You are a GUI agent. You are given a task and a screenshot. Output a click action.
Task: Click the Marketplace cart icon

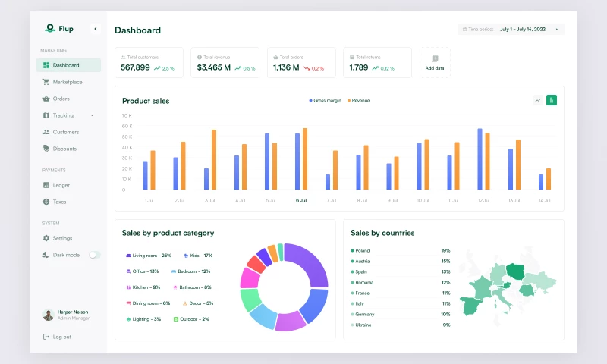46,82
